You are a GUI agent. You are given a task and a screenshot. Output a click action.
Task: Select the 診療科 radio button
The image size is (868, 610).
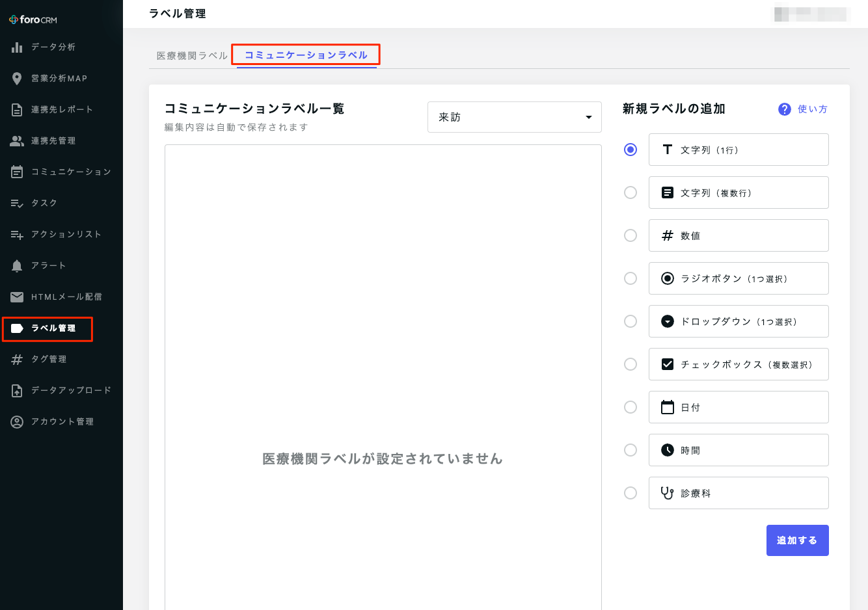tap(631, 493)
